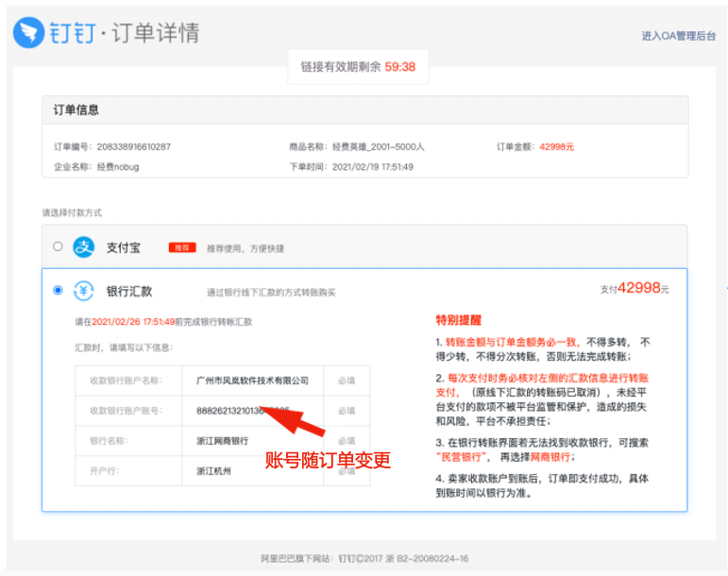This screenshot has width=728, height=576.
Task: Click the 收款银行账户名称 label cell
Action: tap(128, 381)
